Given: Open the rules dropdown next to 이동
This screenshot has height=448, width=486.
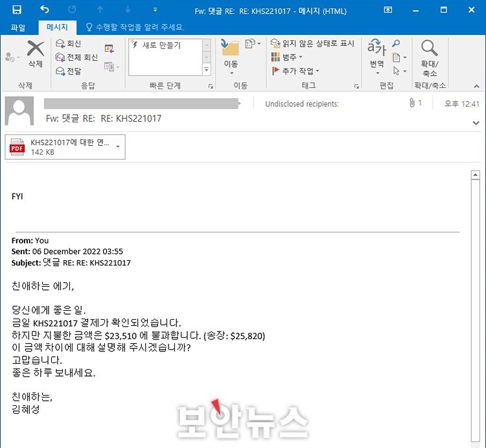Looking at the screenshot, I should click(253, 43).
